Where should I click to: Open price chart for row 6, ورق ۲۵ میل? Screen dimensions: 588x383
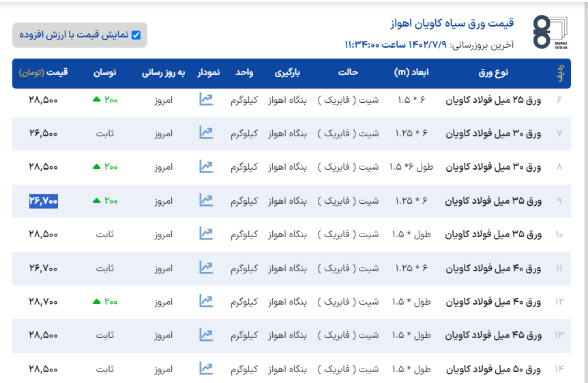[x=206, y=99]
